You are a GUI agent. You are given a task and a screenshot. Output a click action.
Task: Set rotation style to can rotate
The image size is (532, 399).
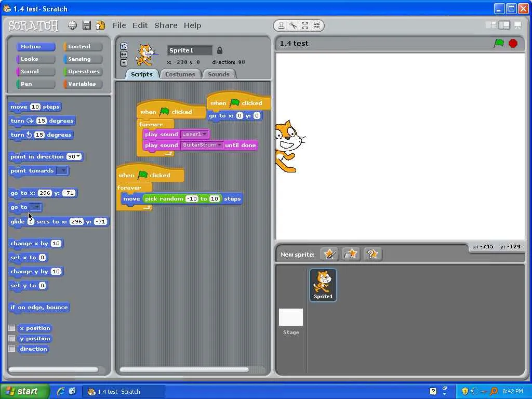coord(124,46)
